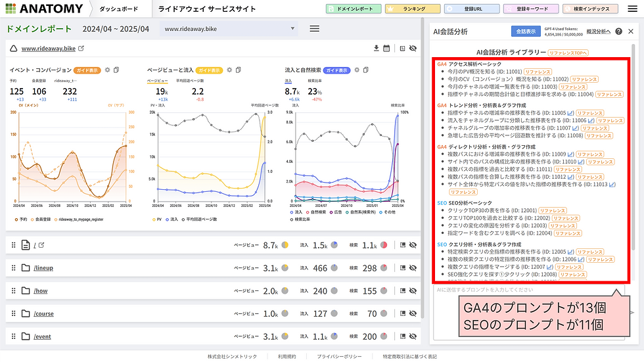Open the /lineup directory link
The height and width of the screenshot is (362, 644).
43,268
